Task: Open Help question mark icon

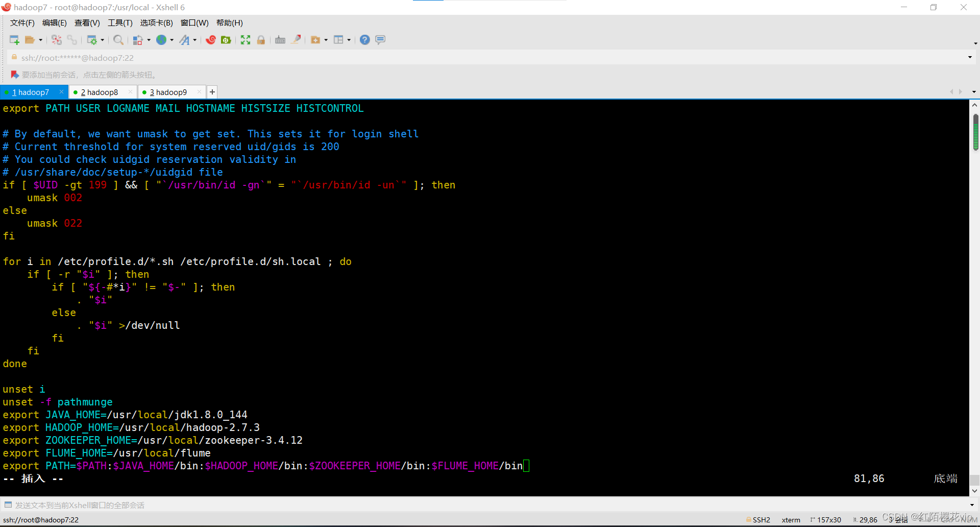Action: pyautogui.click(x=365, y=40)
